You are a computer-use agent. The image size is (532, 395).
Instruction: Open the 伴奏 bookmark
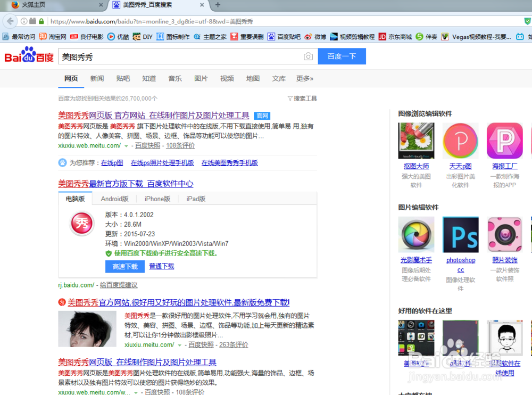click(427, 37)
